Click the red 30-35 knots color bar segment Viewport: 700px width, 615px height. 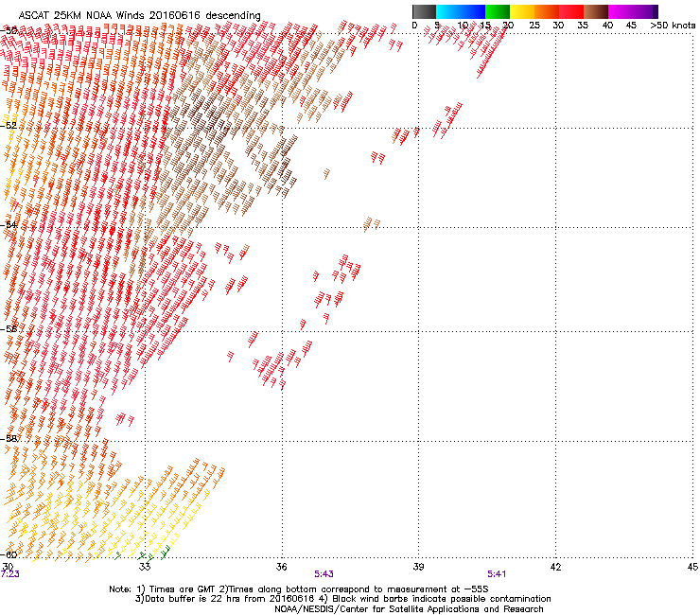tap(571, 11)
